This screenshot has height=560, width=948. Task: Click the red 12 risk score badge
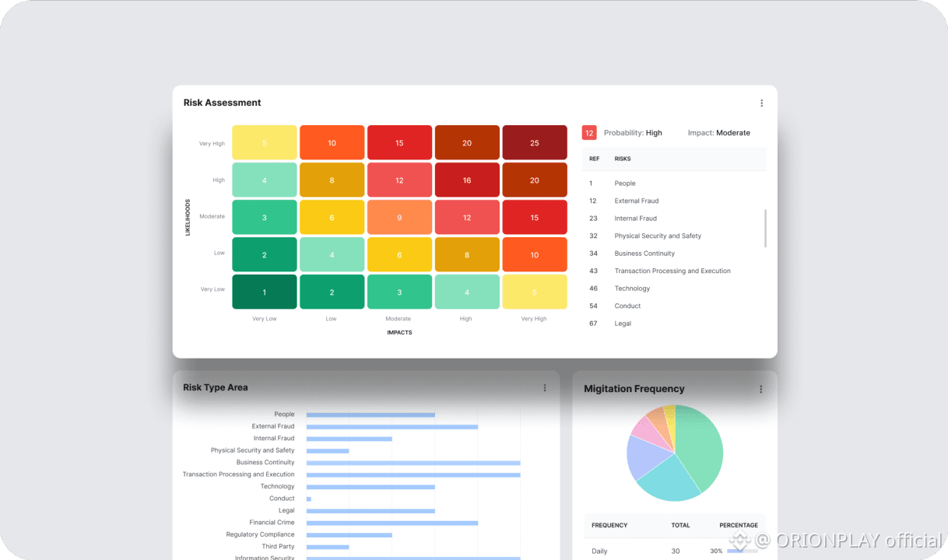[x=589, y=133]
